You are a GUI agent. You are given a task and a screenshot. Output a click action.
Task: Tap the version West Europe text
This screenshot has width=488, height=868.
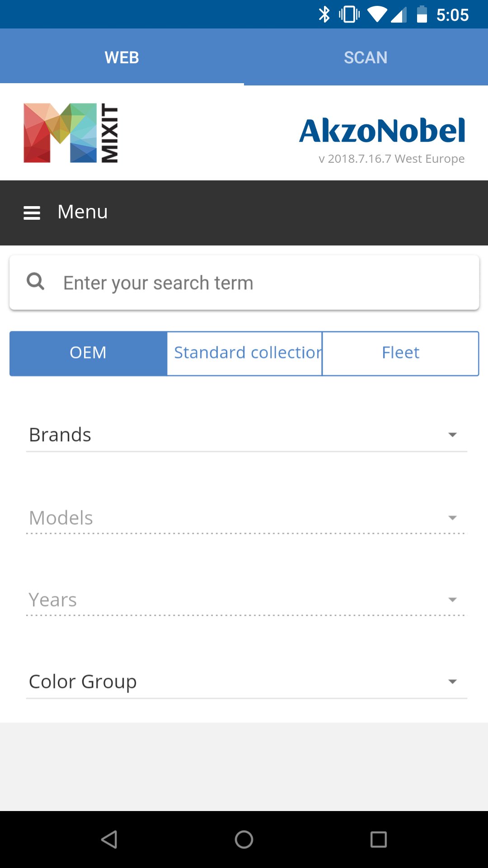pos(391,159)
